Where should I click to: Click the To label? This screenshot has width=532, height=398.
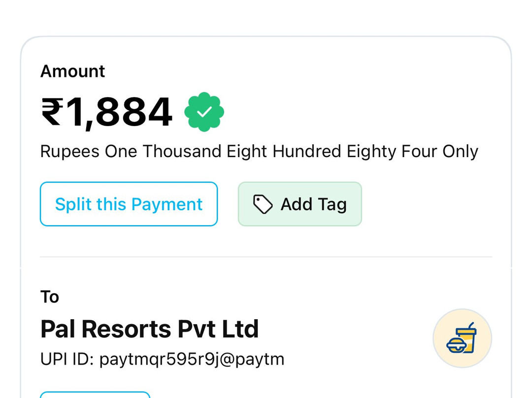pyautogui.click(x=50, y=297)
